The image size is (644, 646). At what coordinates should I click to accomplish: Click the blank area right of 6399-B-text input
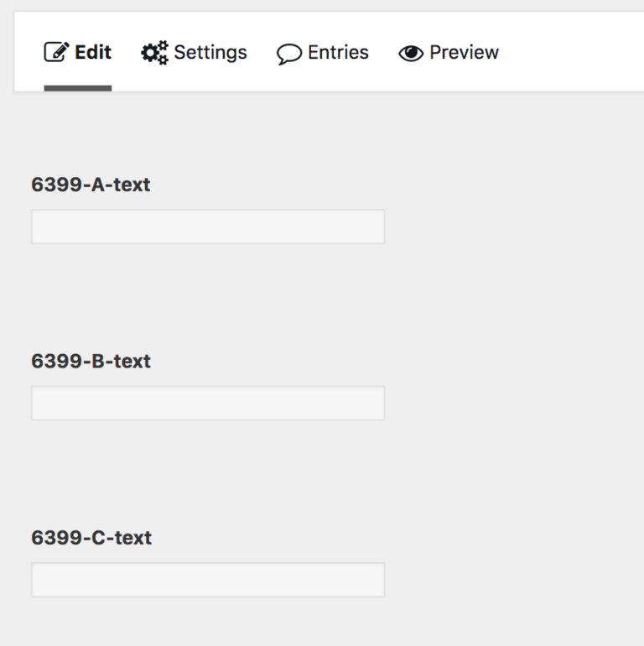tap(512, 404)
